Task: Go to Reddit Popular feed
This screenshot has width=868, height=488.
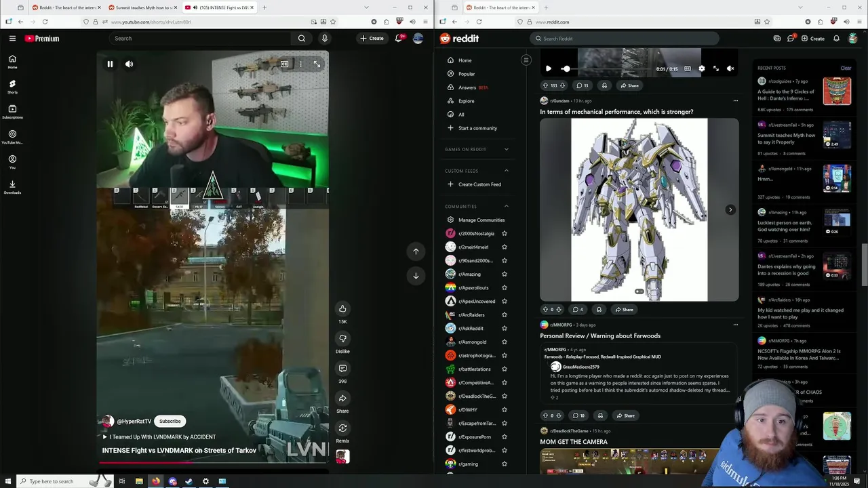Action: pos(467,74)
